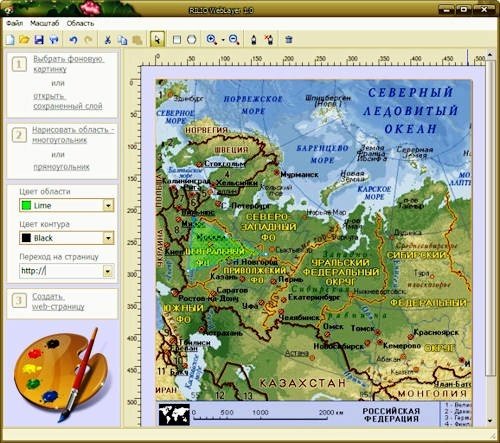Expand the 'Цвет области' Lime dropdown

pos(108,205)
